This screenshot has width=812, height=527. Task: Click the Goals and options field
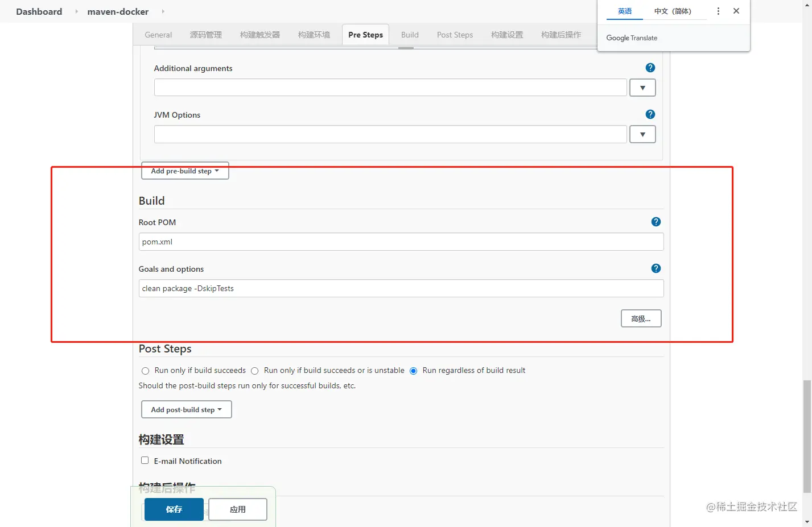pos(401,288)
